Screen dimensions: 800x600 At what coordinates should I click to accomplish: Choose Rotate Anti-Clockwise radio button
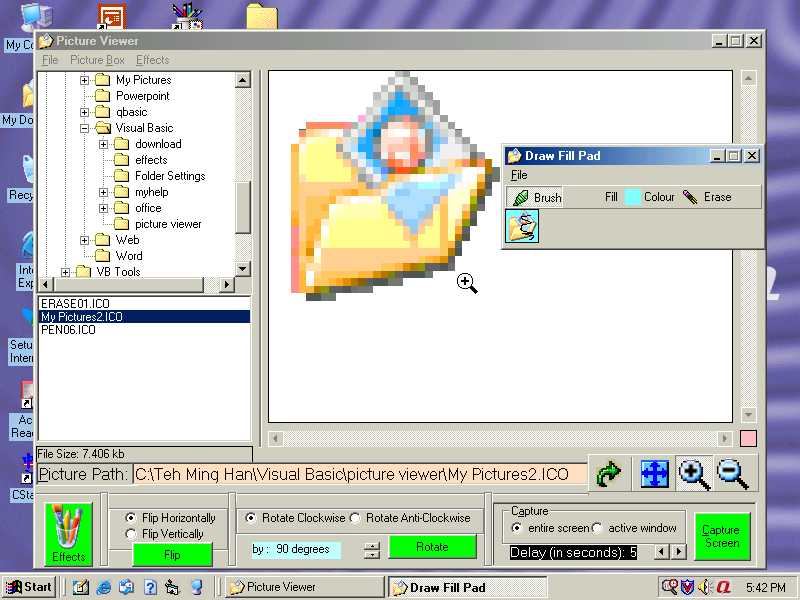(x=355, y=518)
